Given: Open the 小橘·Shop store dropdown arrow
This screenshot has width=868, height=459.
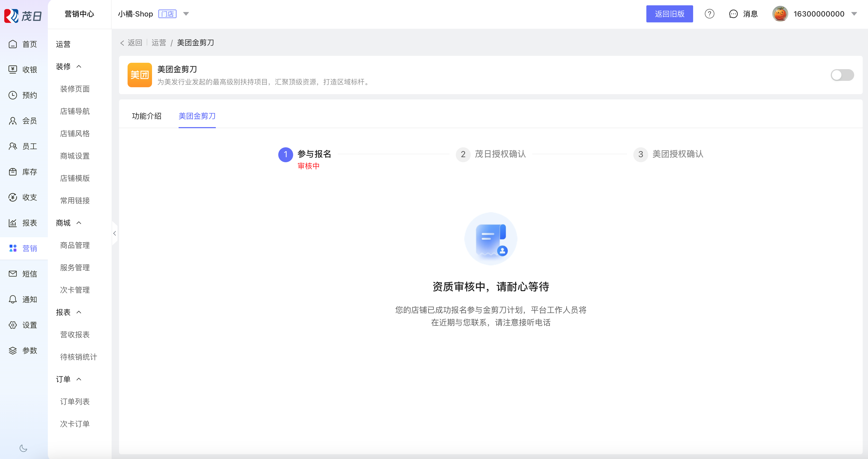Looking at the screenshot, I should pos(186,14).
